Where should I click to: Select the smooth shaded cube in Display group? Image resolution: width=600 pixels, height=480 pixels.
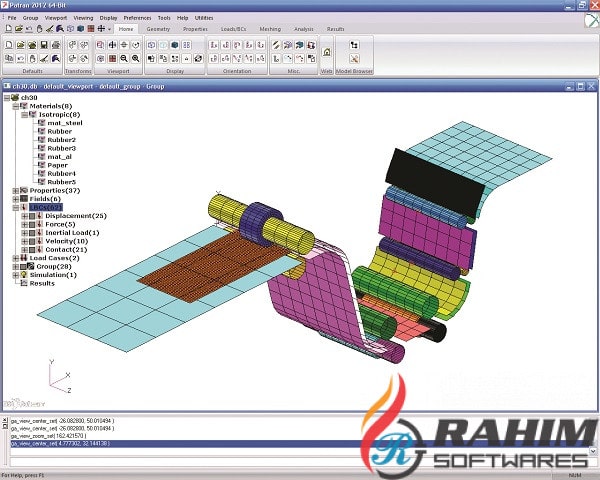(175, 45)
